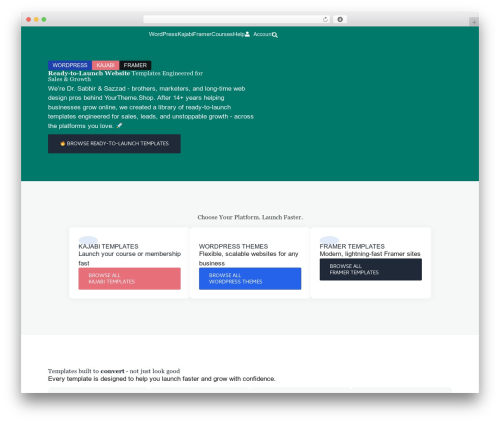500x423 pixels.
Task: Open the Kajabi menu item
Action: (185, 34)
